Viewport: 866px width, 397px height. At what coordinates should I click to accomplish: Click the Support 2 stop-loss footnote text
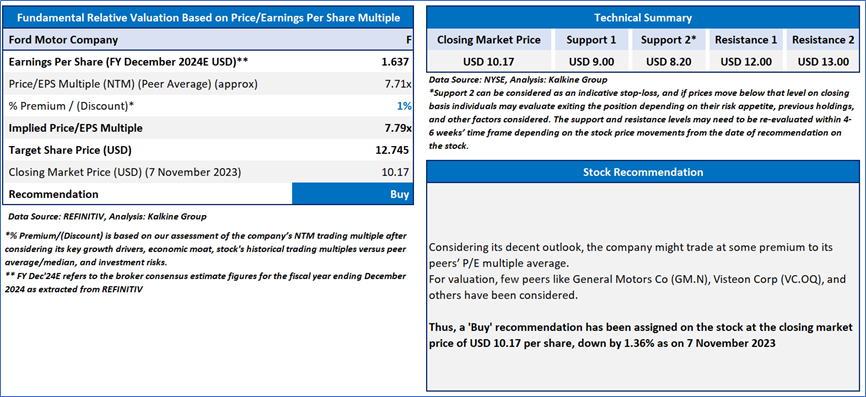[x=641, y=119]
